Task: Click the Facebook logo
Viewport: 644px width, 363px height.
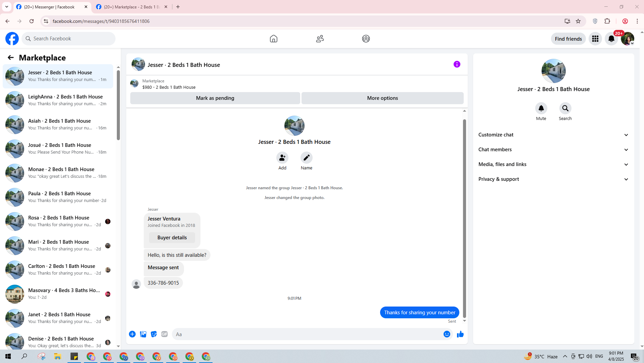Action: point(12,39)
